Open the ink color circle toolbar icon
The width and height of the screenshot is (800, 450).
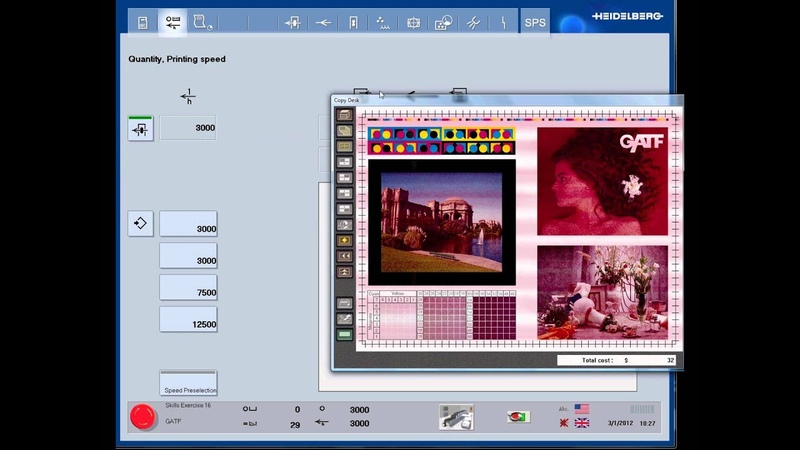click(443, 22)
